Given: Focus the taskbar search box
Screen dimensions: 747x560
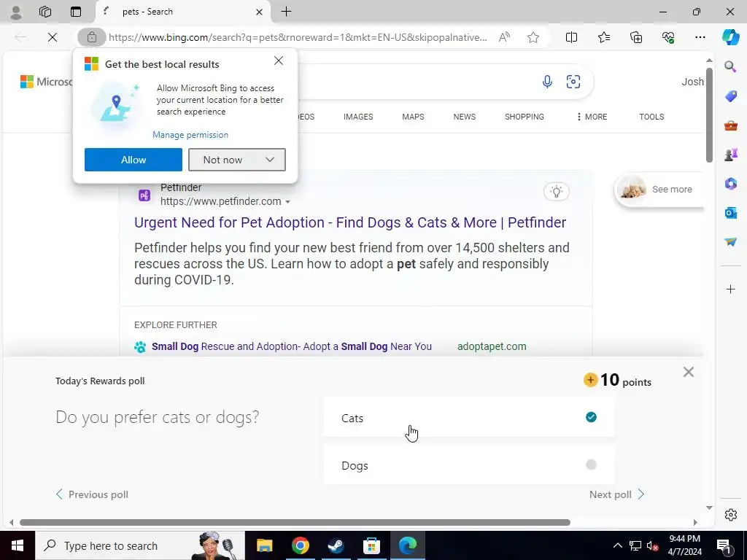Looking at the screenshot, I should tap(140, 545).
